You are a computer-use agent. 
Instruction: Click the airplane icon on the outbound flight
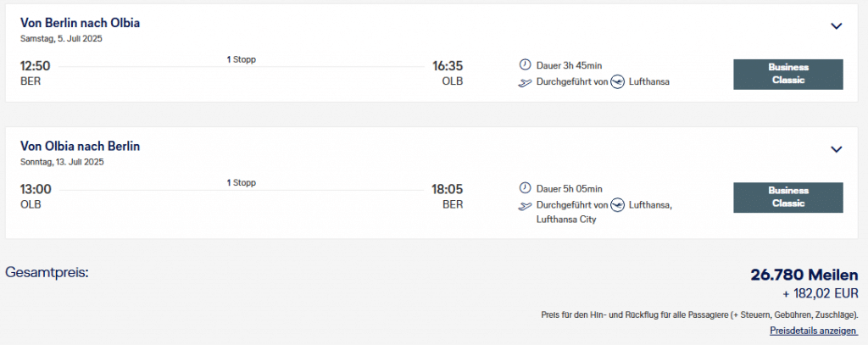pyautogui.click(x=525, y=82)
